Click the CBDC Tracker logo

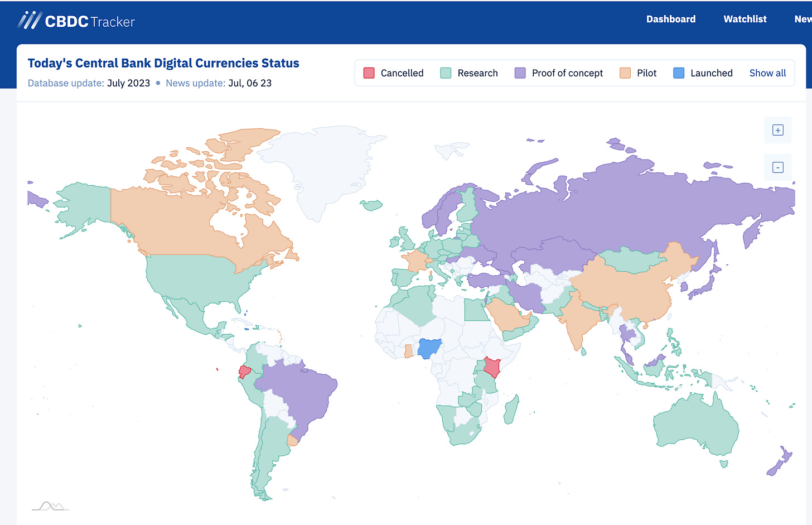point(76,21)
